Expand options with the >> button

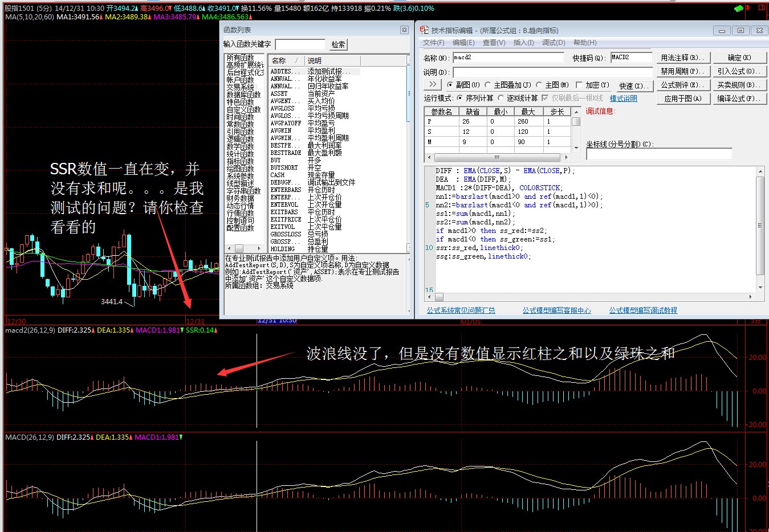pyautogui.click(x=433, y=84)
